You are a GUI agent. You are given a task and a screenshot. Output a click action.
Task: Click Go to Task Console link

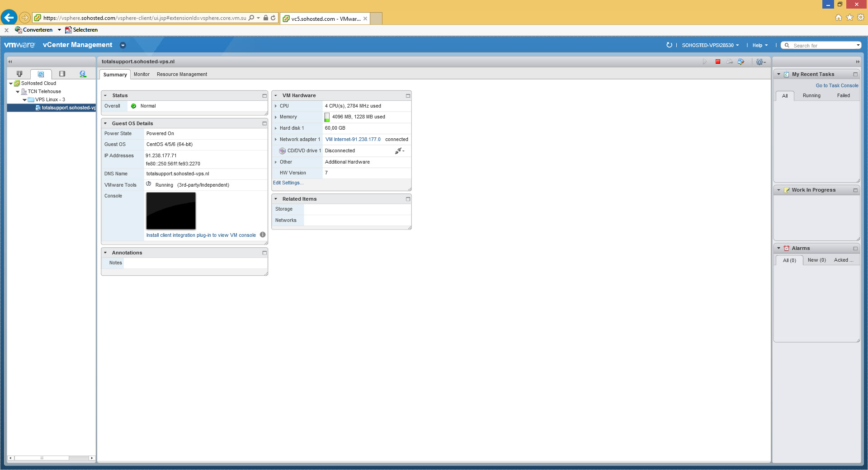coord(837,85)
